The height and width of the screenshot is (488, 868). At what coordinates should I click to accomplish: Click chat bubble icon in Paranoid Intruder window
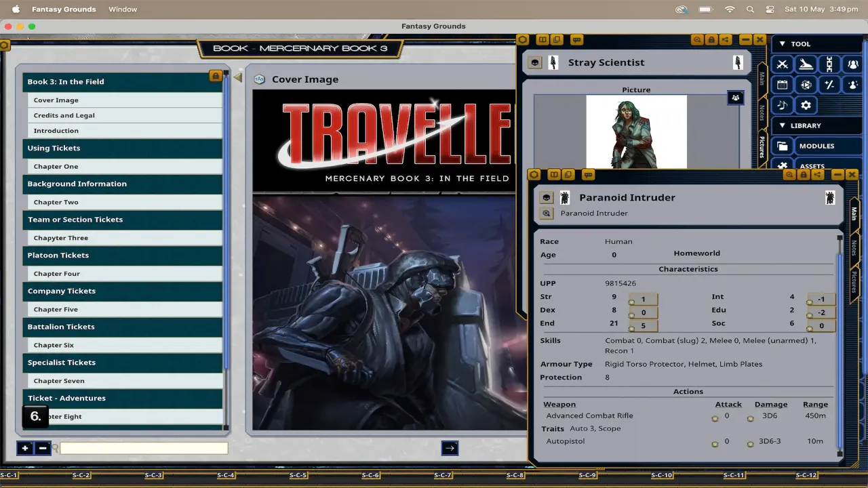(588, 175)
